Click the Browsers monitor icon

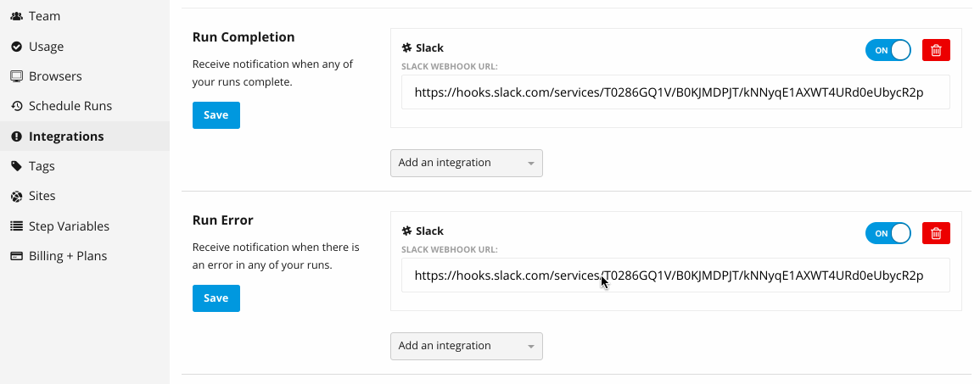point(17,76)
